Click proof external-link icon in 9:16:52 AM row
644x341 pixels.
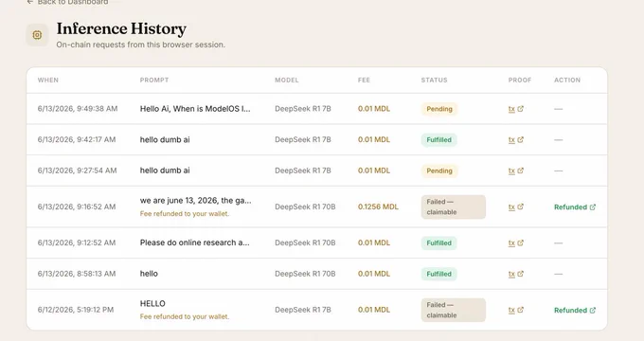[x=520, y=206]
